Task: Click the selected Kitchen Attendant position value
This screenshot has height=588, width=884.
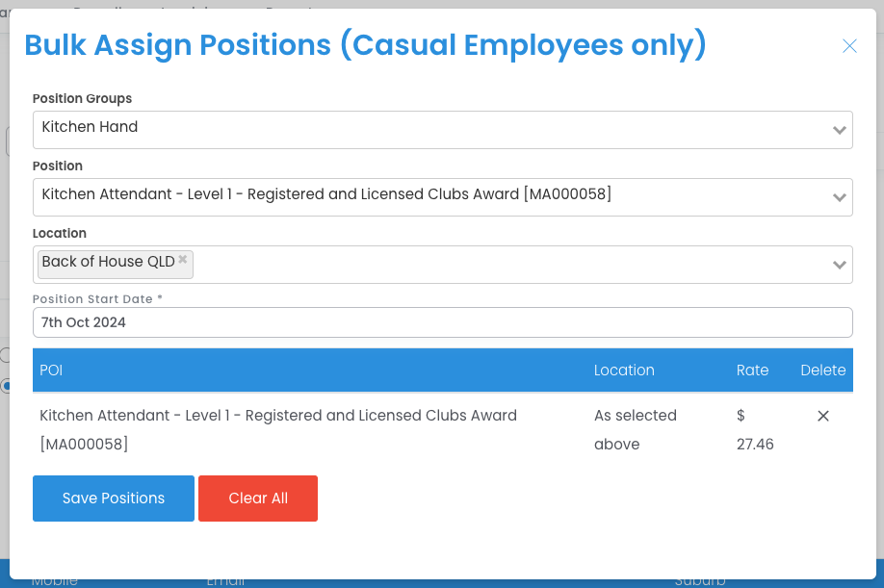Action: [326, 194]
